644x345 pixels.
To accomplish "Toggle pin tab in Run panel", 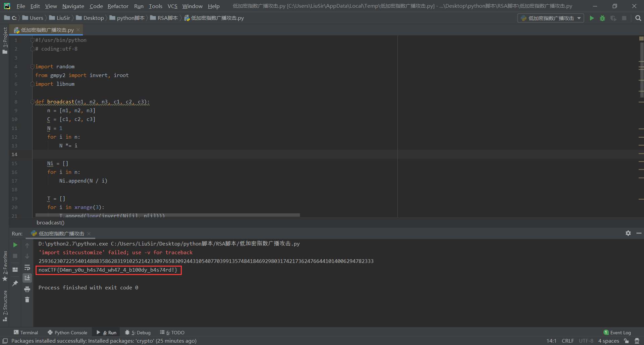I will (x=15, y=283).
